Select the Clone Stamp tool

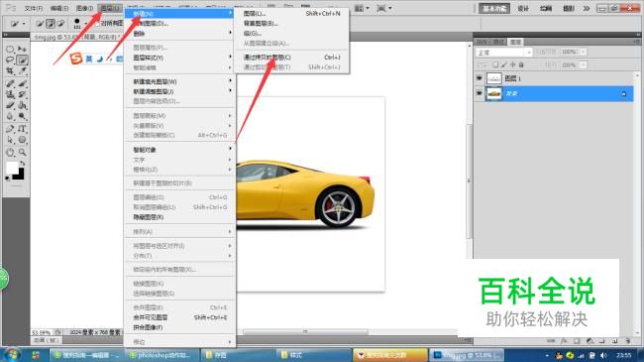[10, 94]
